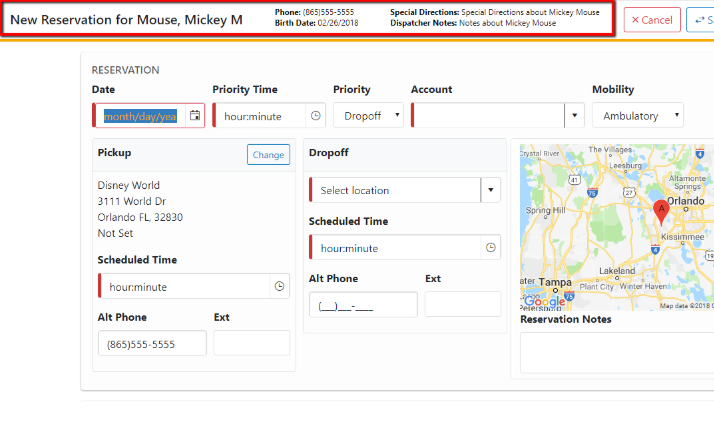Click 'Special Directions about Mickey Mouse' text
Screen dimensions: 714x430
(x=530, y=12)
